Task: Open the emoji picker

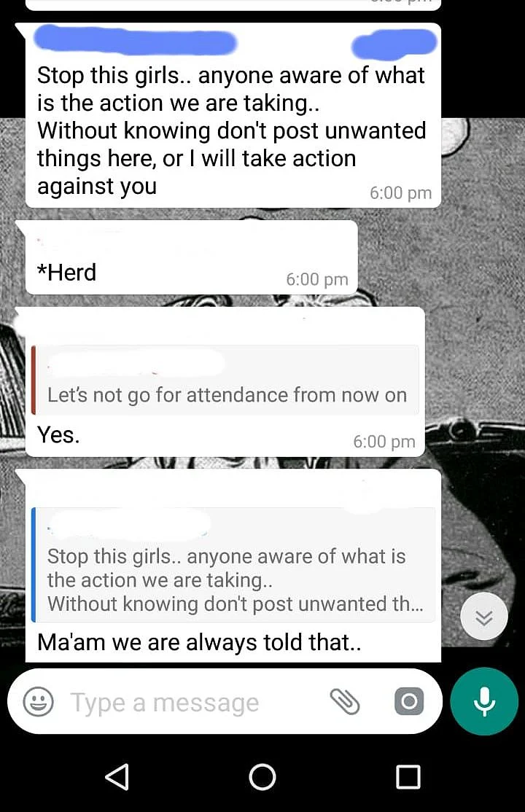Action: click(x=39, y=702)
